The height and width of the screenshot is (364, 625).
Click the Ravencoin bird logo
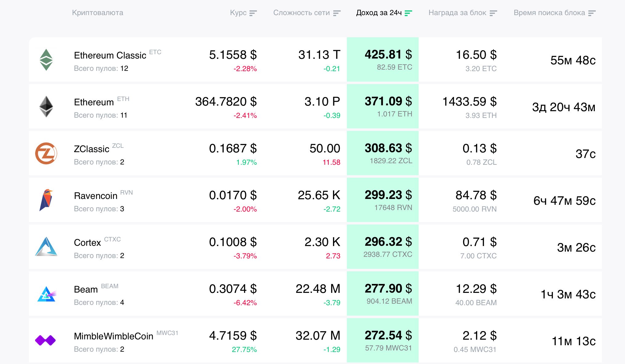tap(46, 200)
